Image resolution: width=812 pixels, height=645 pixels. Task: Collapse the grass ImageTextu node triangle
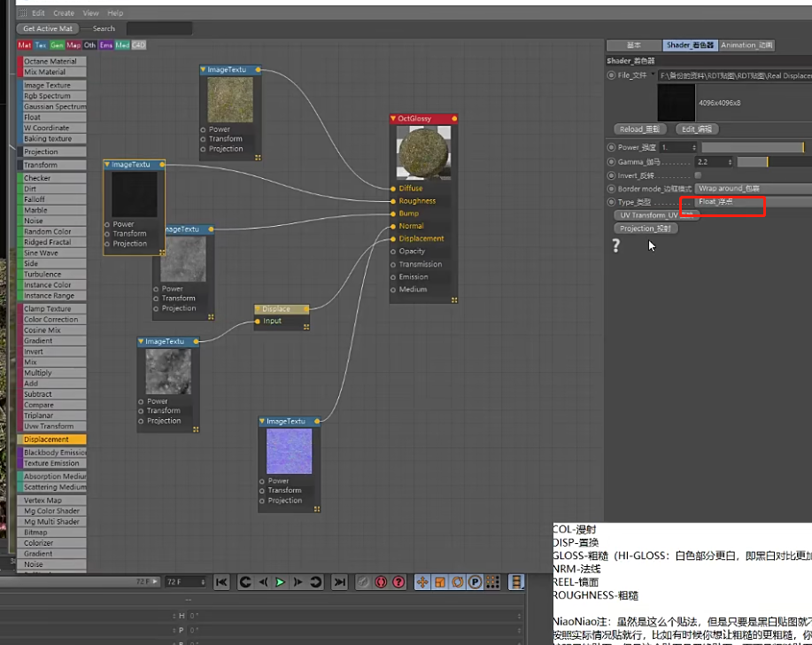click(203, 69)
